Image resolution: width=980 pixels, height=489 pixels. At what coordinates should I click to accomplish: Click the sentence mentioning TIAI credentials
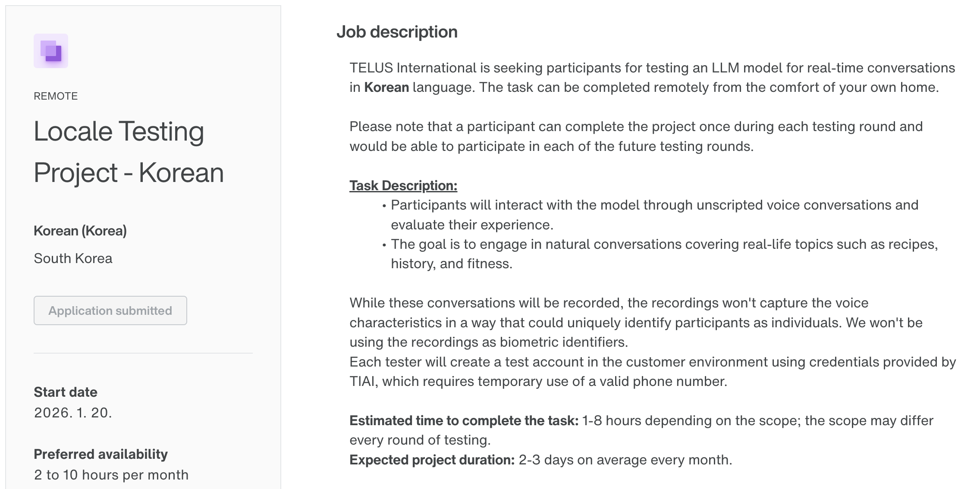[653, 372]
